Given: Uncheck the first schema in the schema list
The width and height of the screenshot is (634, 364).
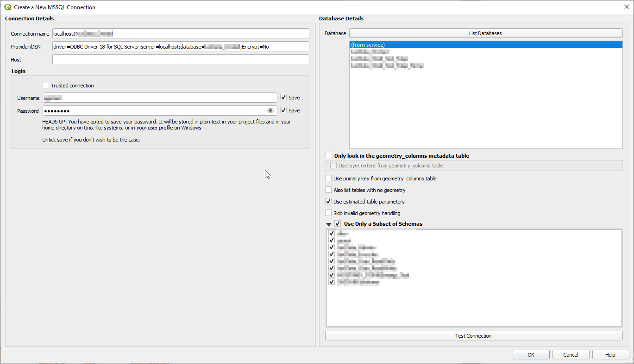Looking at the screenshot, I should 331,233.
